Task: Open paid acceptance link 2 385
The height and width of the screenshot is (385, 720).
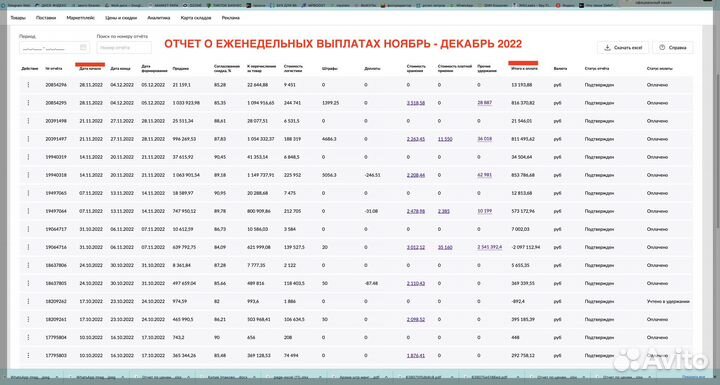Action: coord(444,211)
